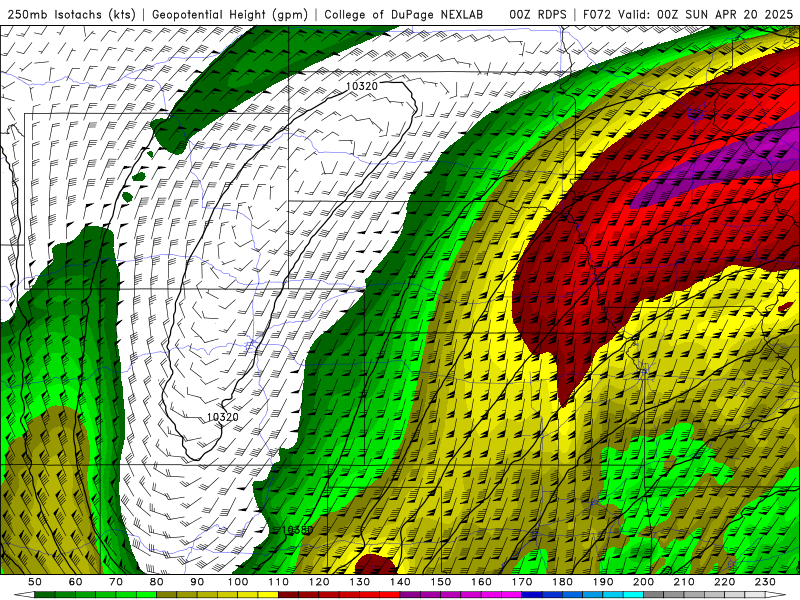Click the 220 value on the color scale
Viewport: 800px width, 600px height.
pyautogui.click(x=724, y=582)
